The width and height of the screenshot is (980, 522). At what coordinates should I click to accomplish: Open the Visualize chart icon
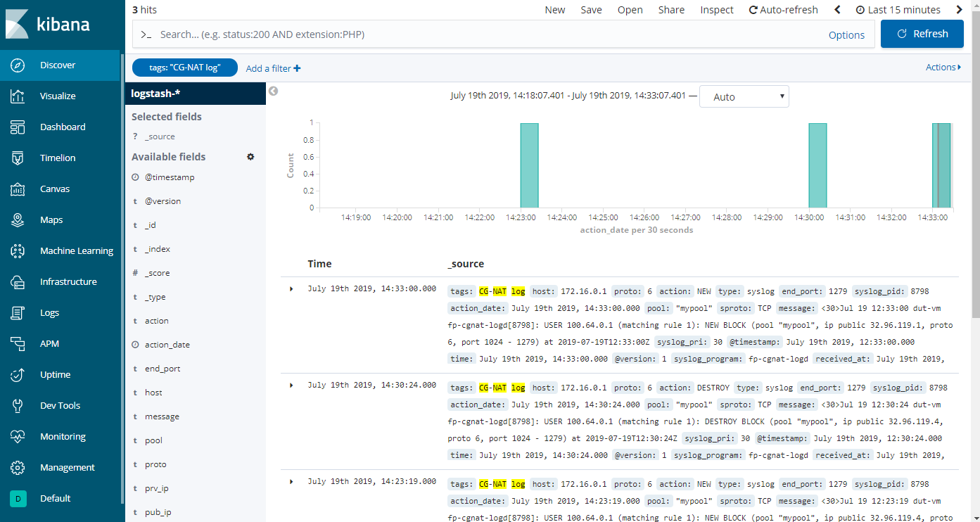18,96
